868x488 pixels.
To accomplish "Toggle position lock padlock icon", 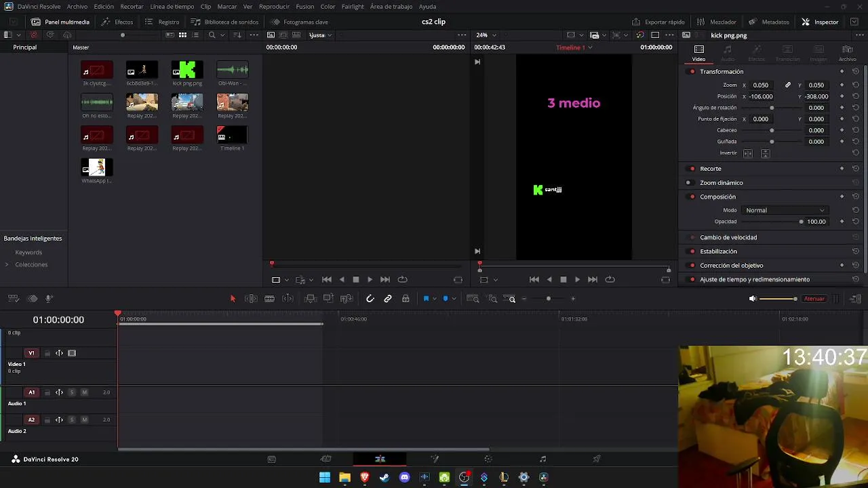I will click(406, 298).
